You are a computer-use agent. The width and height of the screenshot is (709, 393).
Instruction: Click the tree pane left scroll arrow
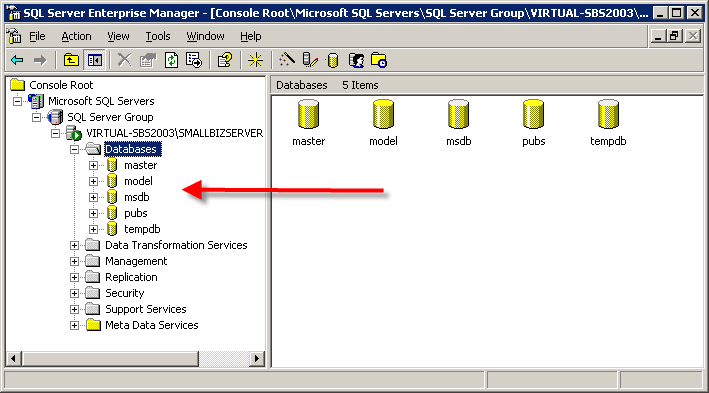pyautogui.click(x=14, y=359)
